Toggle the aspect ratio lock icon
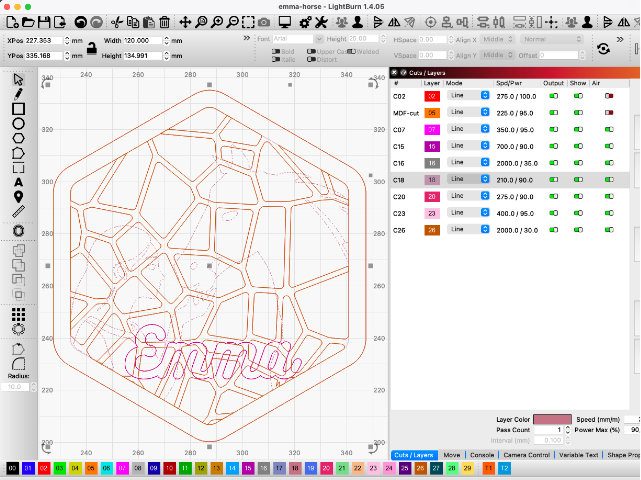Image resolution: width=641 pixels, height=480 pixels. 92,48
